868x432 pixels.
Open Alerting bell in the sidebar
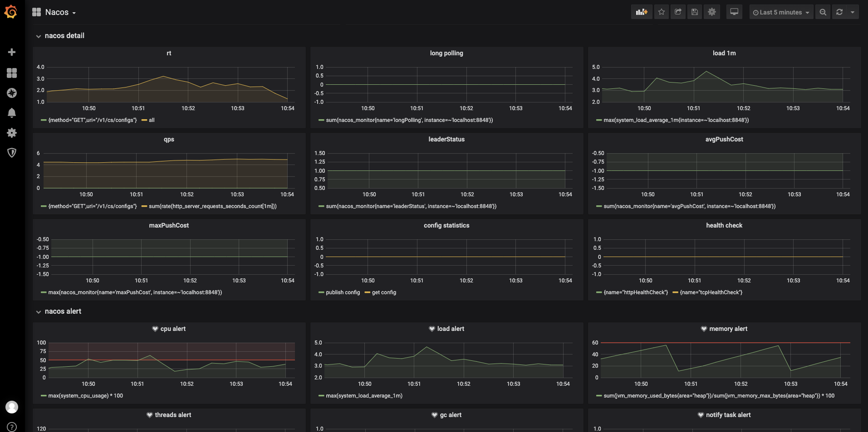point(12,113)
